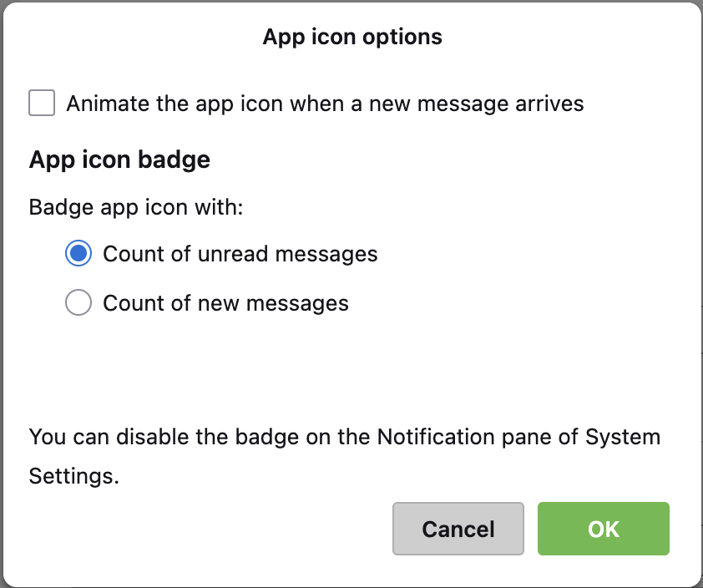Dismiss the dialog using Cancel
The height and width of the screenshot is (588, 703).
(x=458, y=529)
